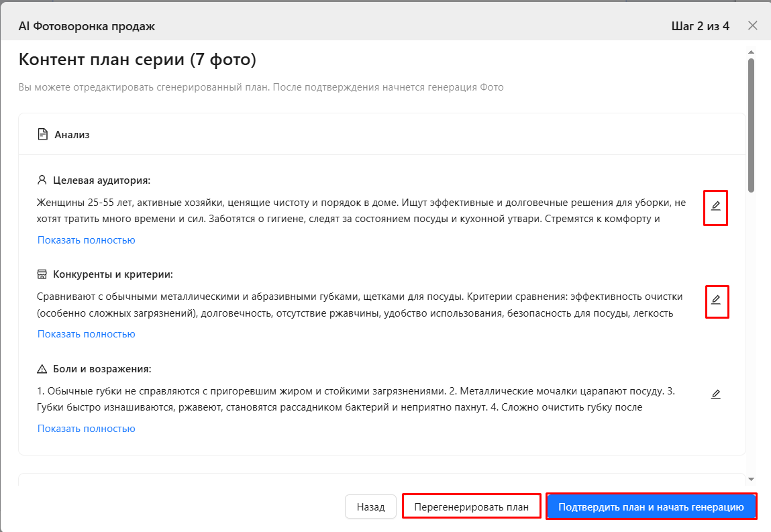771x532 pixels.
Task: Click the scrollbar up arrow
Action: [x=751, y=52]
